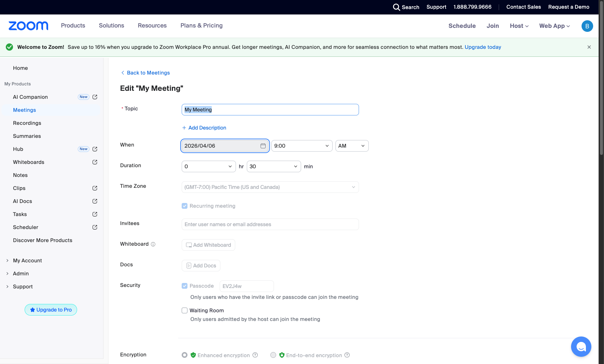Image resolution: width=604 pixels, height=364 pixels.
Task: Open Summaries in sidebar
Action: pyautogui.click(x=27, y=136)
